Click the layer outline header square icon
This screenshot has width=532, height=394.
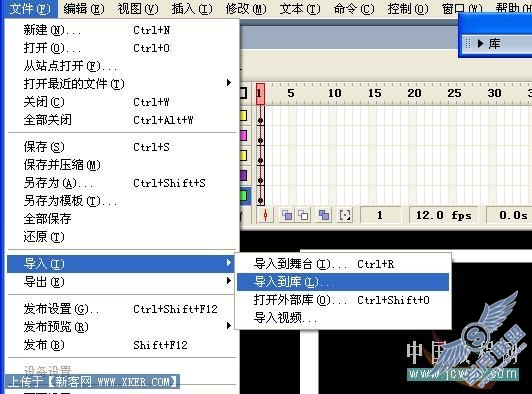point(243,93)
